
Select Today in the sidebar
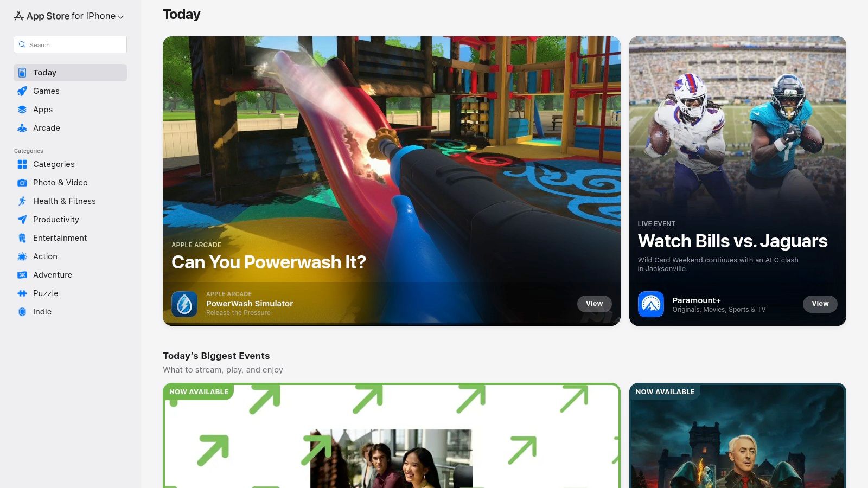70,73
